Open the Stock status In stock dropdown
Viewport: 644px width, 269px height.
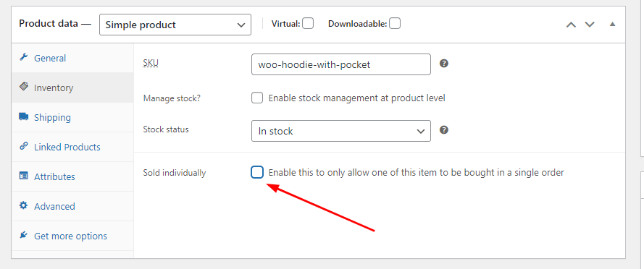point(341,131)
